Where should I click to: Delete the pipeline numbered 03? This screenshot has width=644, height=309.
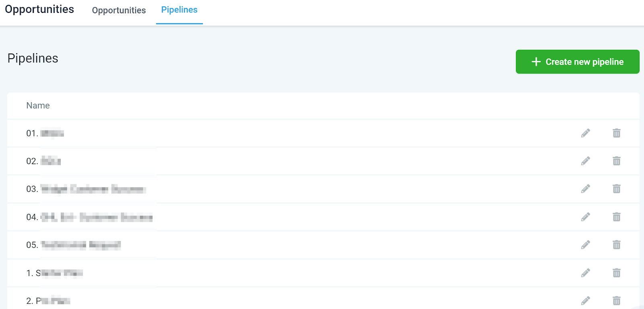tap(617, 189)
